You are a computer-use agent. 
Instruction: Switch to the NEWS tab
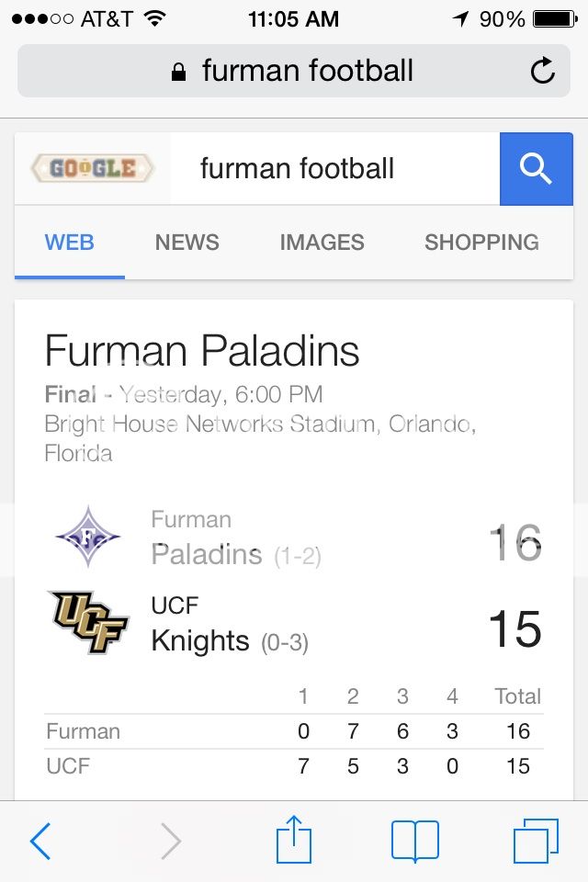click(187, 243)
